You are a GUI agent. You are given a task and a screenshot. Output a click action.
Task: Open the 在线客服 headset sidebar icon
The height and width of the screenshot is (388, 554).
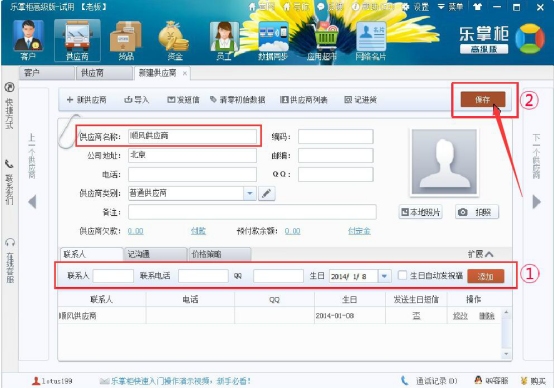10,242
